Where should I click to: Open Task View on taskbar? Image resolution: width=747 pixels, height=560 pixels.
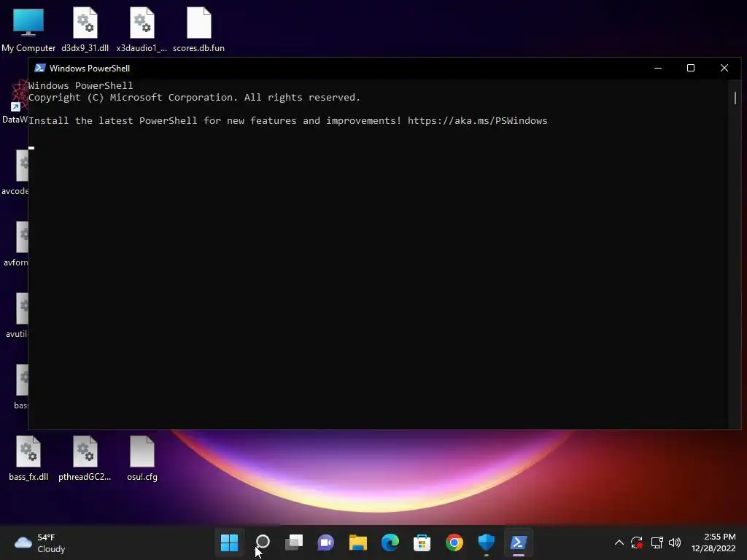tap(294, 542)
